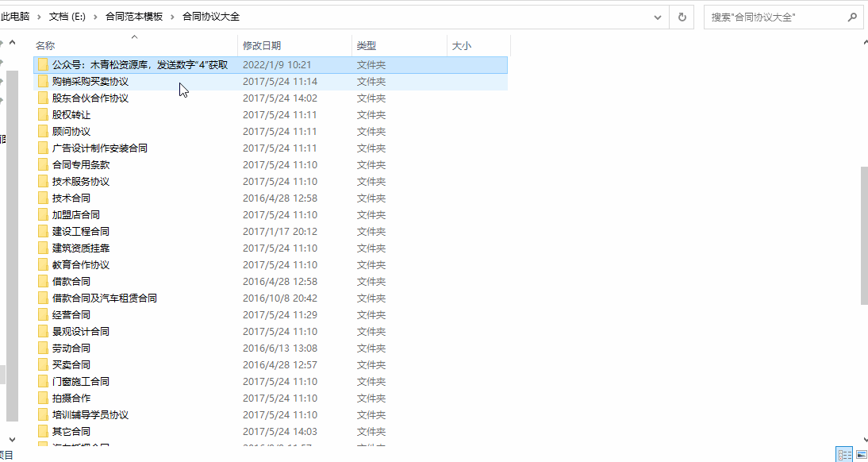
Task: Click the folder icon of 经营合同
Action: (43, 314)
